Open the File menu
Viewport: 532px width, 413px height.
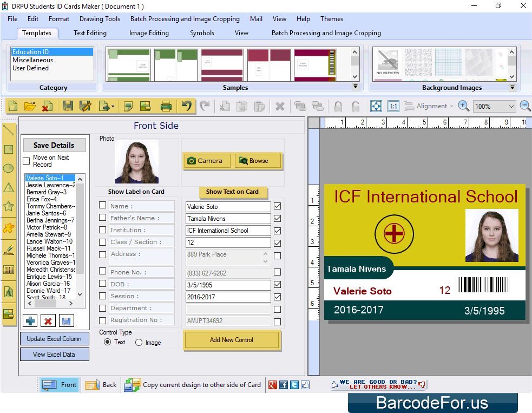12,18
